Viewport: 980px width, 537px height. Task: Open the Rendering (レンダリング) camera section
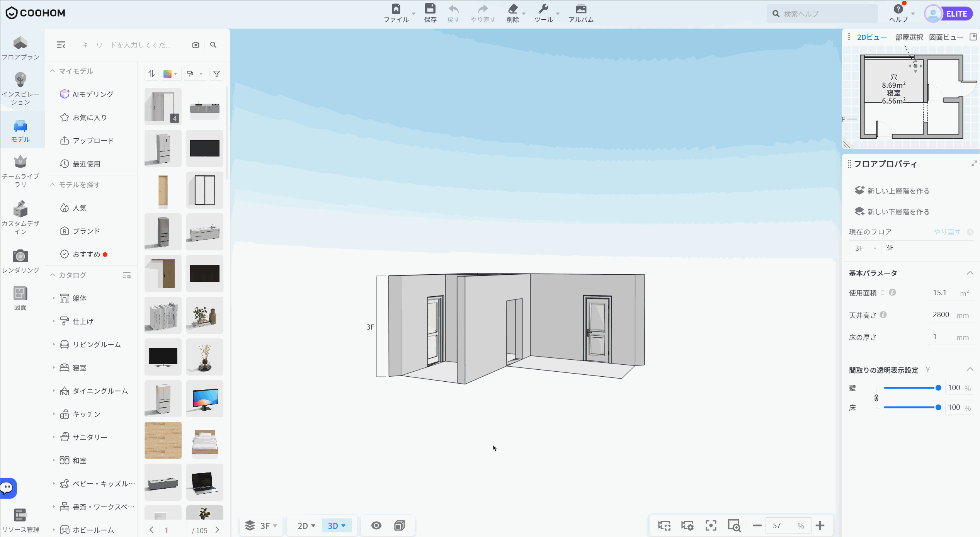point(20,261)
